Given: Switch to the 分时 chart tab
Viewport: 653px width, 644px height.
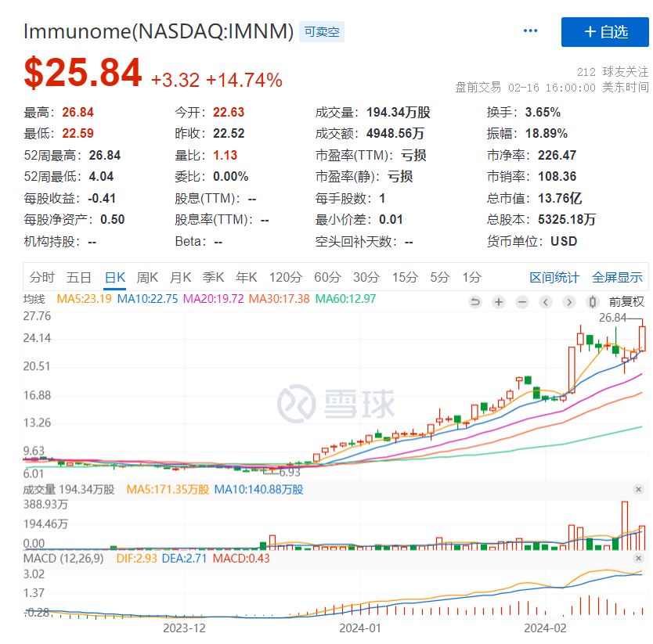Looking at the screenshot, I should tap(42, 277).
